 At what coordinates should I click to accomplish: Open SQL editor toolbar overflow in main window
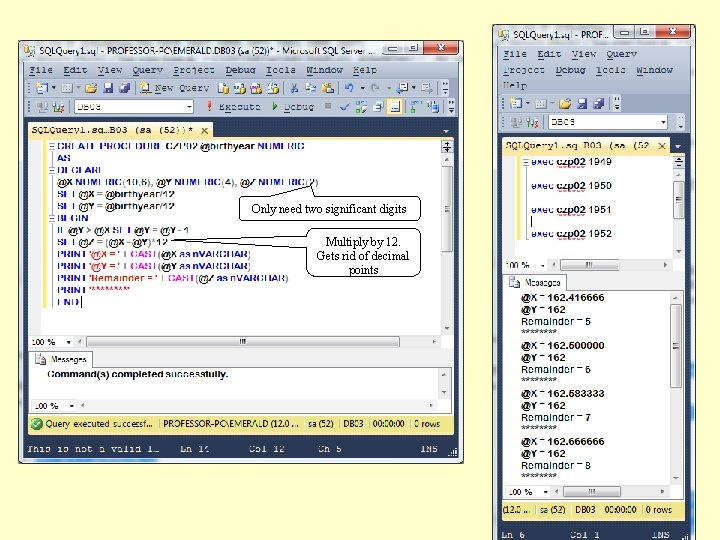[451, 107]
